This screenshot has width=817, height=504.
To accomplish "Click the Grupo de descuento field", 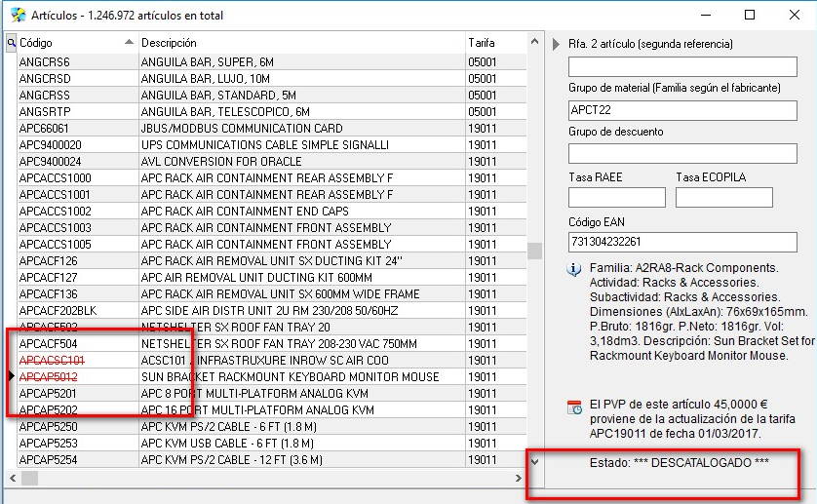I will (682, 154).
